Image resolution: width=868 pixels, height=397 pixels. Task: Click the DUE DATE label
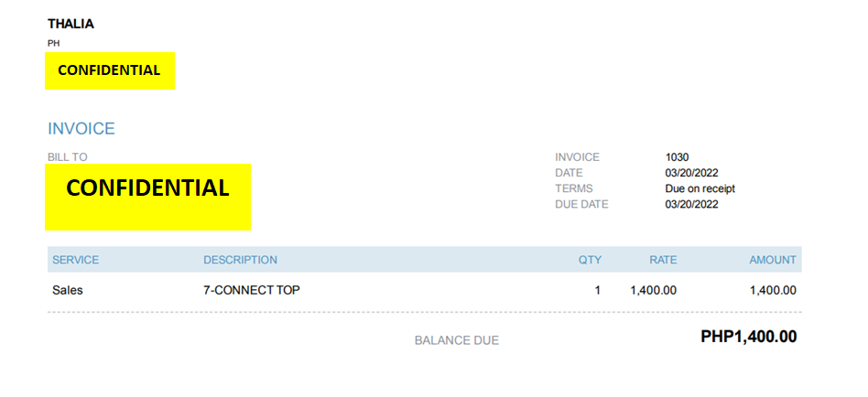[x=581, y=204]
